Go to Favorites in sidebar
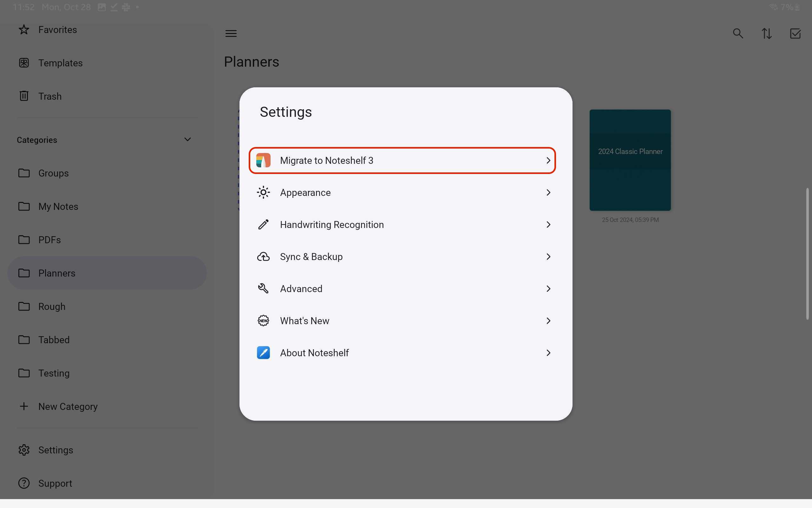This screenshot has height=508, width=812. [x=107, y=30]
